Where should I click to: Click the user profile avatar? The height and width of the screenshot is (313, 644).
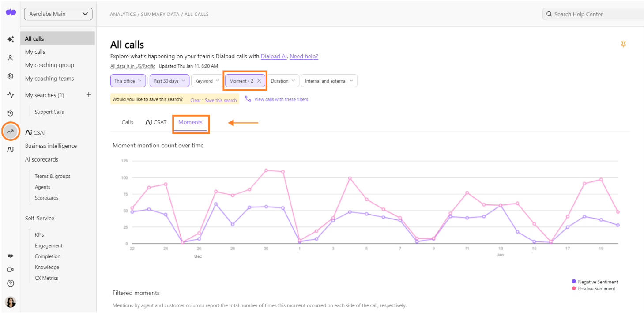[x=10, y=302]
